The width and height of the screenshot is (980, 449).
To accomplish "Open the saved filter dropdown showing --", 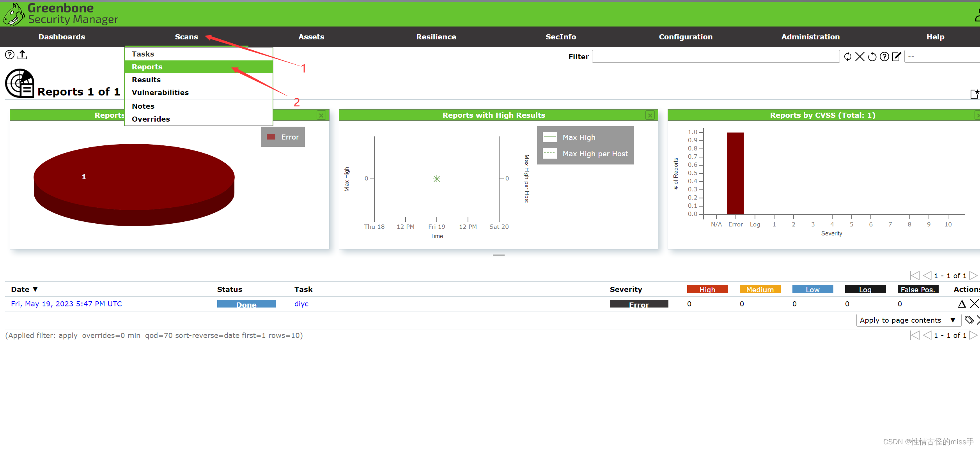I will (x=942, y=57).
